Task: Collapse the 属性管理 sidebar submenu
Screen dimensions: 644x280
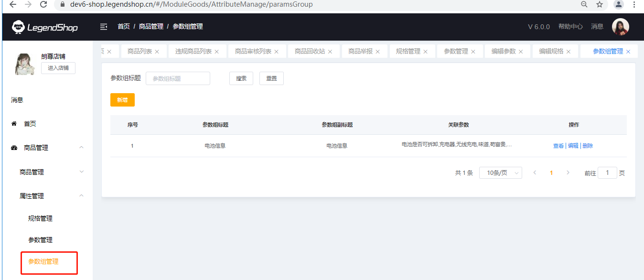Action: coord(81,196)
